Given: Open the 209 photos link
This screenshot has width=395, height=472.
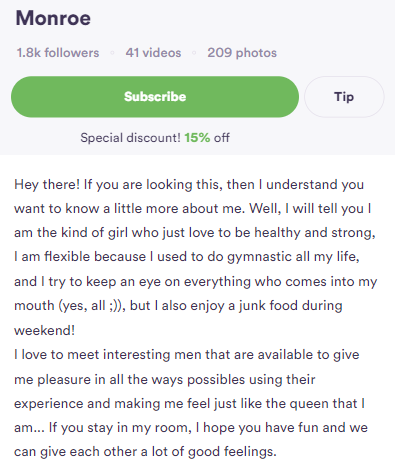Looking at the screenshot, I should (x=242, y=53).
